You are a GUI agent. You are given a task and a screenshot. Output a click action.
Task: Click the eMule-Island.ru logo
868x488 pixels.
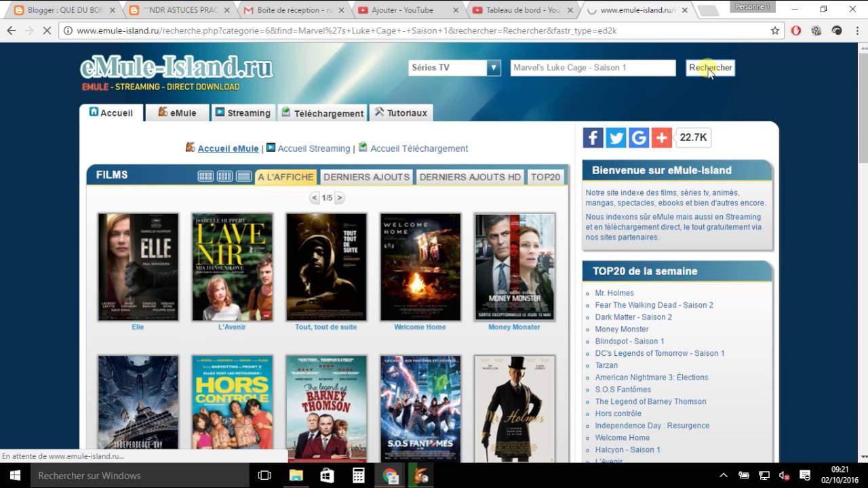click(176, 73)
